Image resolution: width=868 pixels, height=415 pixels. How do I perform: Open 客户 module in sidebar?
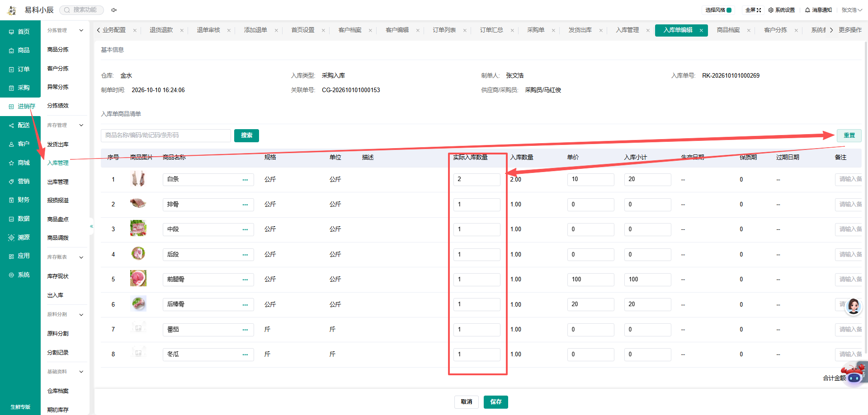point(20,144)
